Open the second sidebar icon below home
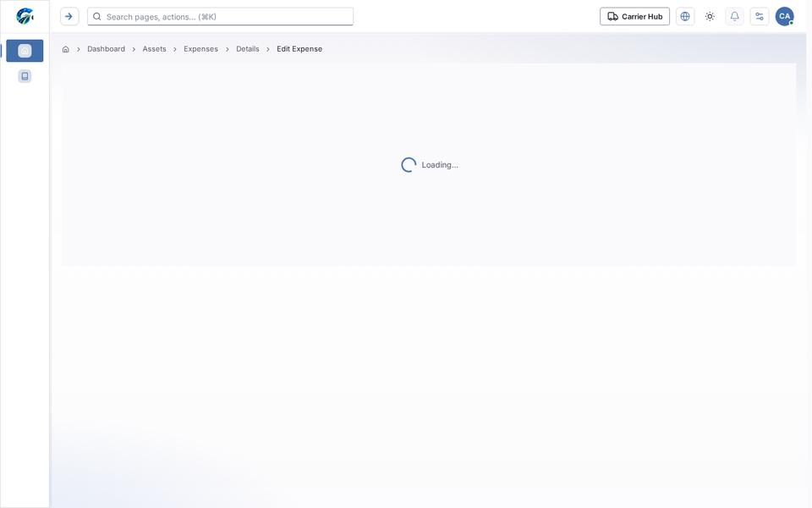The width and height of the screenshot is (812, 508). tap(25, 76)
